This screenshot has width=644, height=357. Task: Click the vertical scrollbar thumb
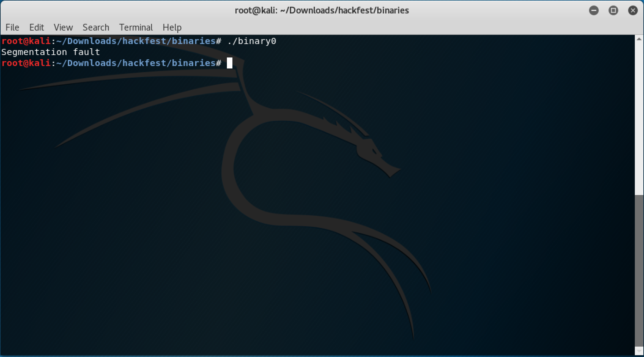639,270
